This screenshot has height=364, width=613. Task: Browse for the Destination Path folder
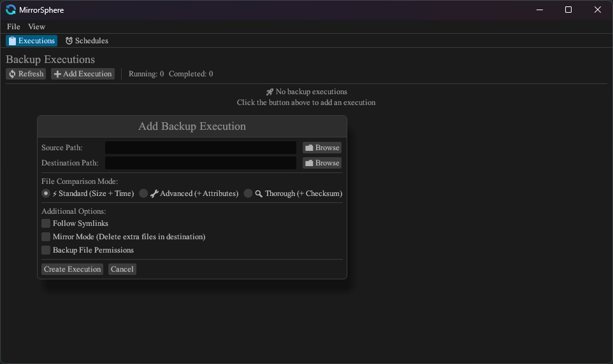(x=322, y=163)
